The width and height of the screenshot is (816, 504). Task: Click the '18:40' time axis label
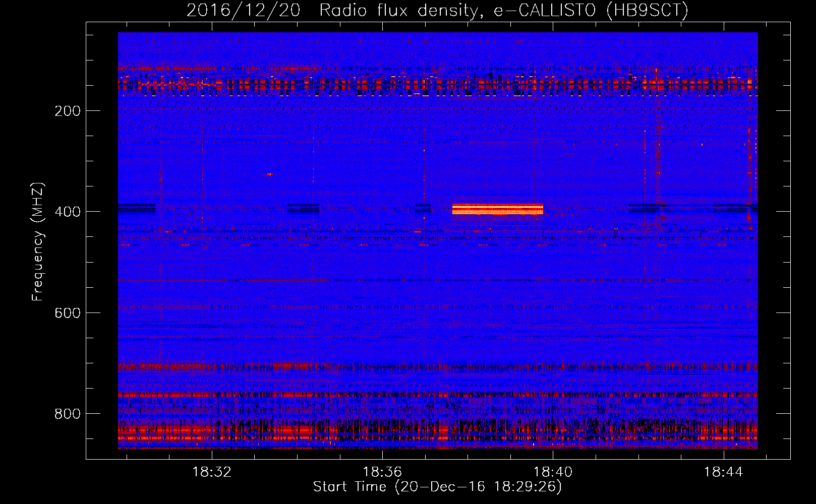click(553, 472)
